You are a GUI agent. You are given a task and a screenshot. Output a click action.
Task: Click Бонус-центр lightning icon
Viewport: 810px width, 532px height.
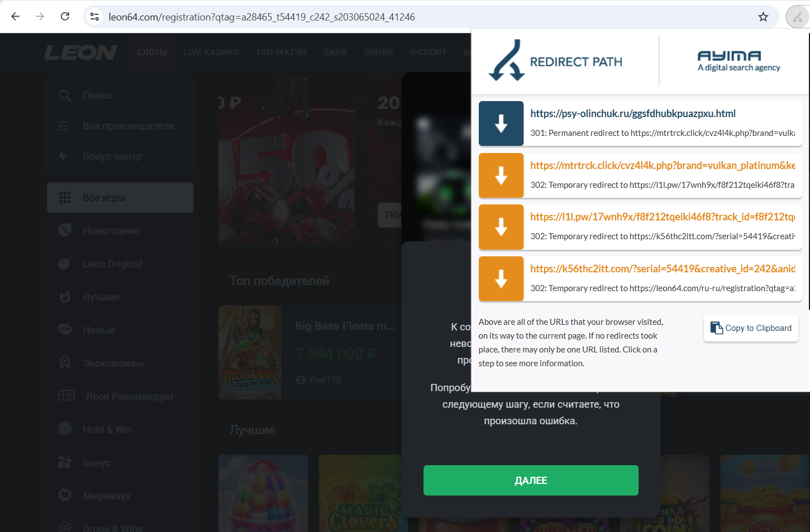(62, 156)
